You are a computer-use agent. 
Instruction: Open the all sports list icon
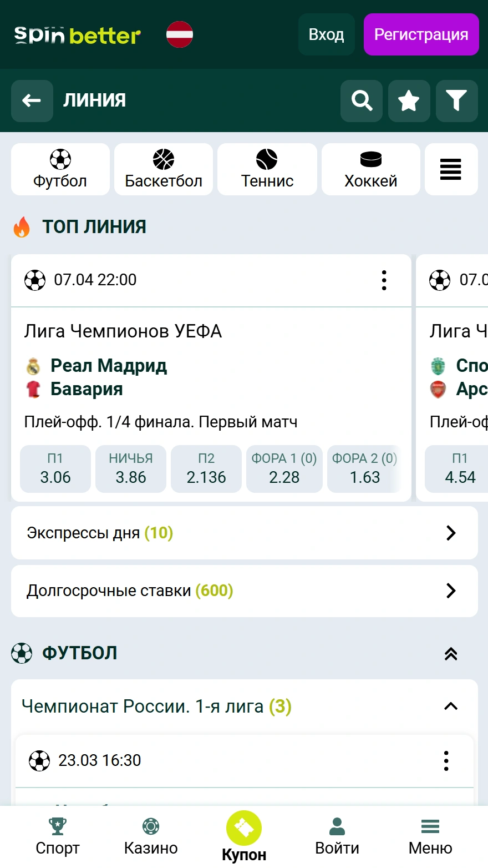451,169
